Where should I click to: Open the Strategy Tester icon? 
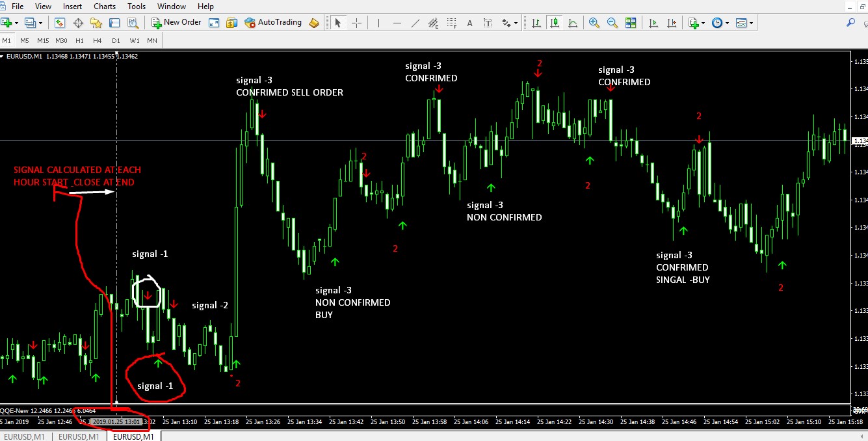pos(133,22)
